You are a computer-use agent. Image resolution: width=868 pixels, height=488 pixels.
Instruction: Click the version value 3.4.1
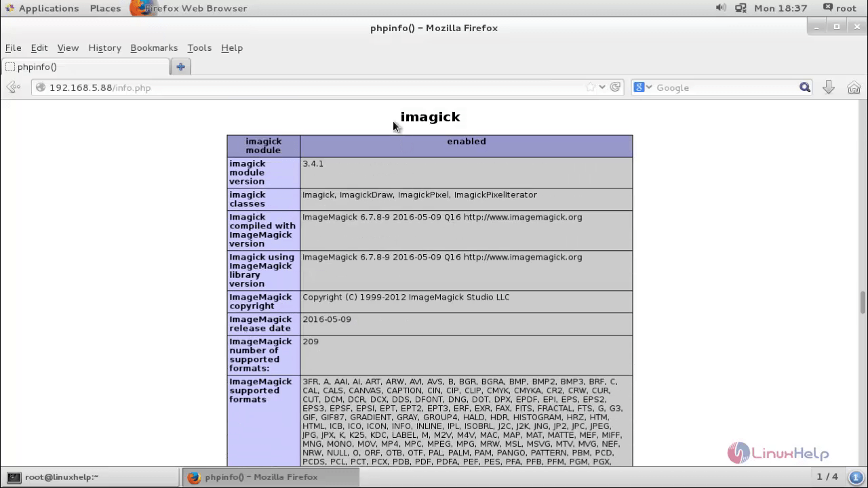tap(313, 163)
